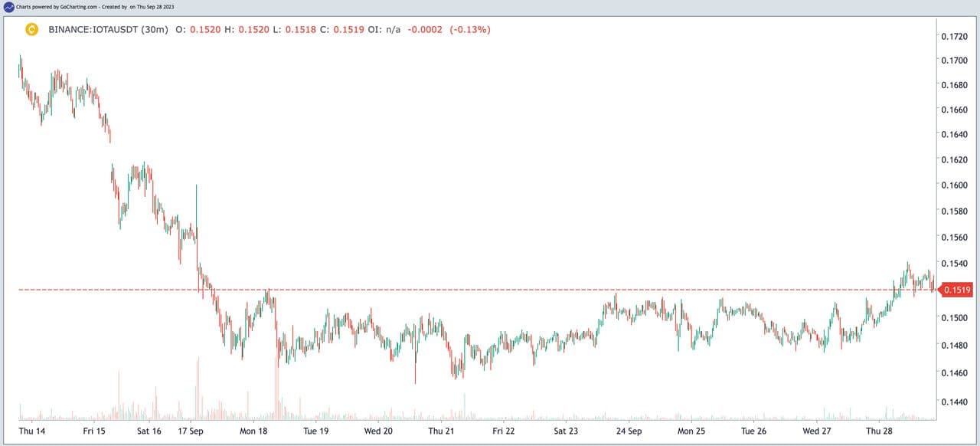
Task: Click the Mon 18 date axis label
Action: (x=253, y=431)
